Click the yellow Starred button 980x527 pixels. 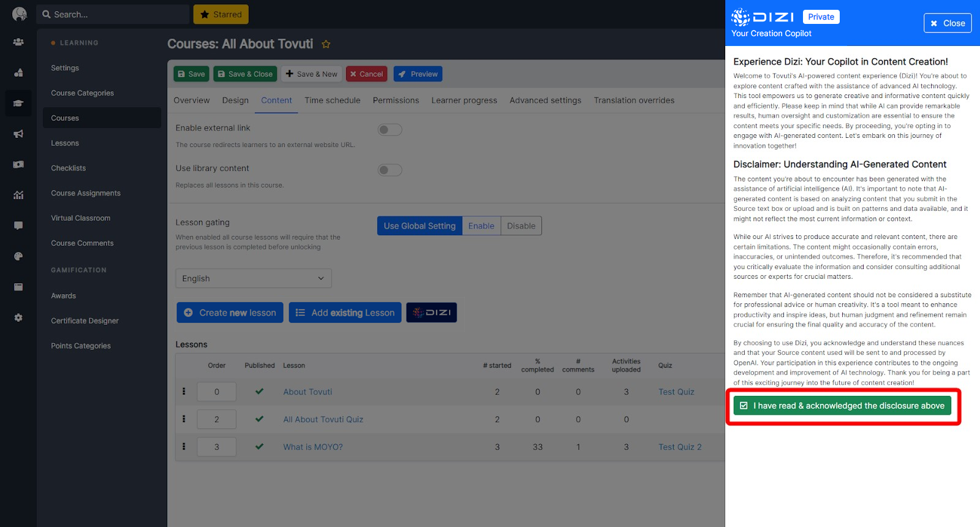[221, 15]
